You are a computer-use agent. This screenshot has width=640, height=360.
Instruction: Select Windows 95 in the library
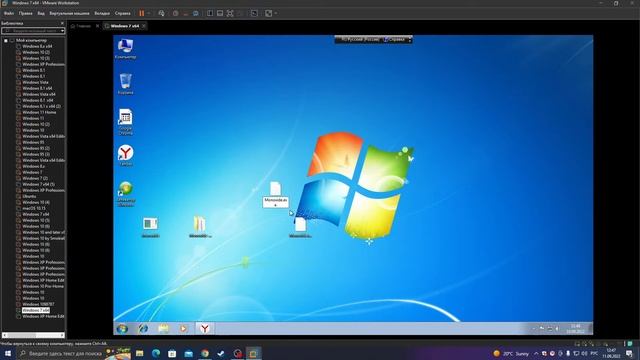[33, 142]
